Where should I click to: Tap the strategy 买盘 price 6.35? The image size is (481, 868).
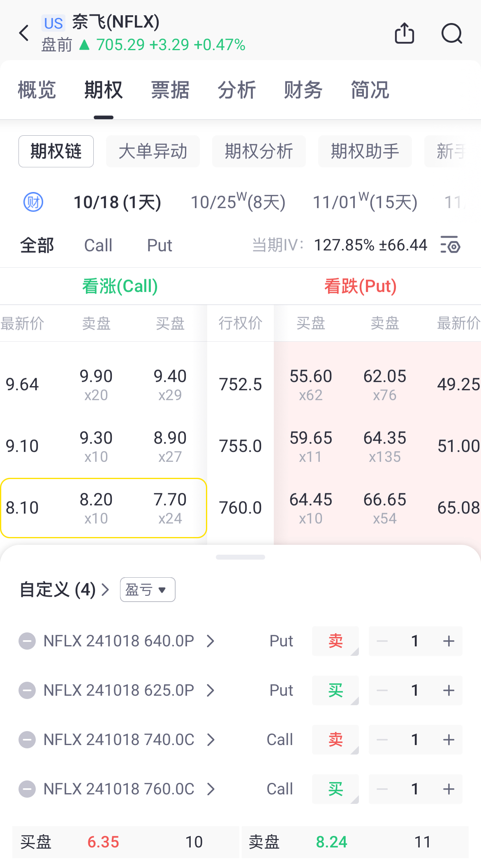pos(103,842)
